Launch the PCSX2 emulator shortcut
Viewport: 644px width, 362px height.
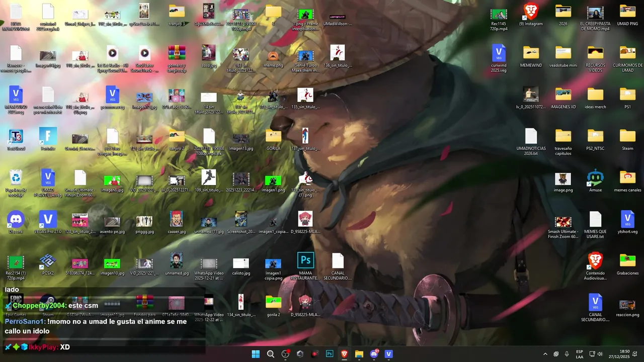tap(48, 265)
